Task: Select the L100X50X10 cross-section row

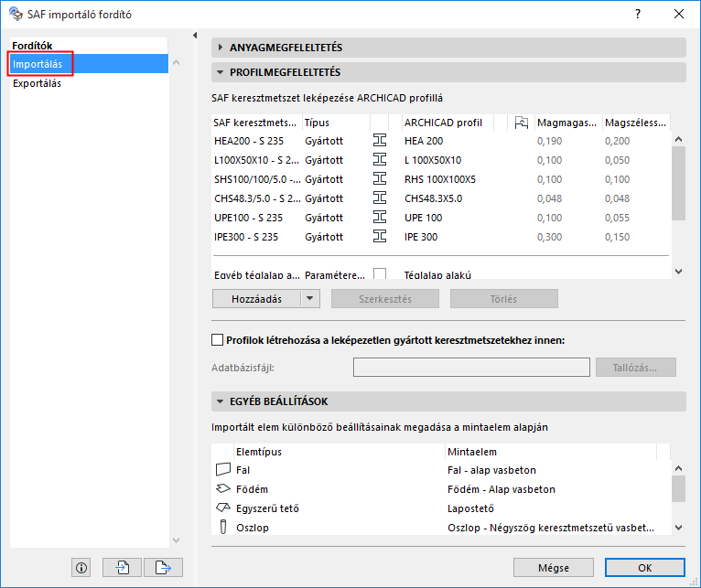Action: 441,160
